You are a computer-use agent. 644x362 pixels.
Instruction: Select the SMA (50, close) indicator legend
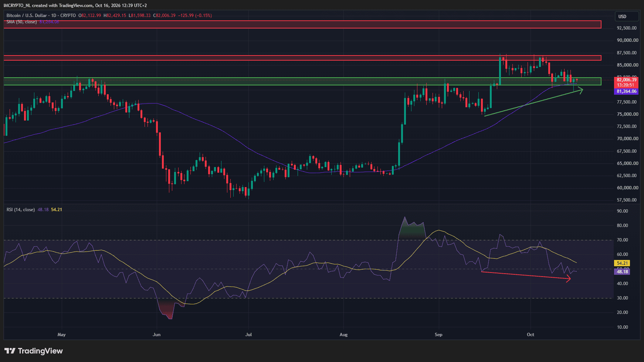(21, 22)
